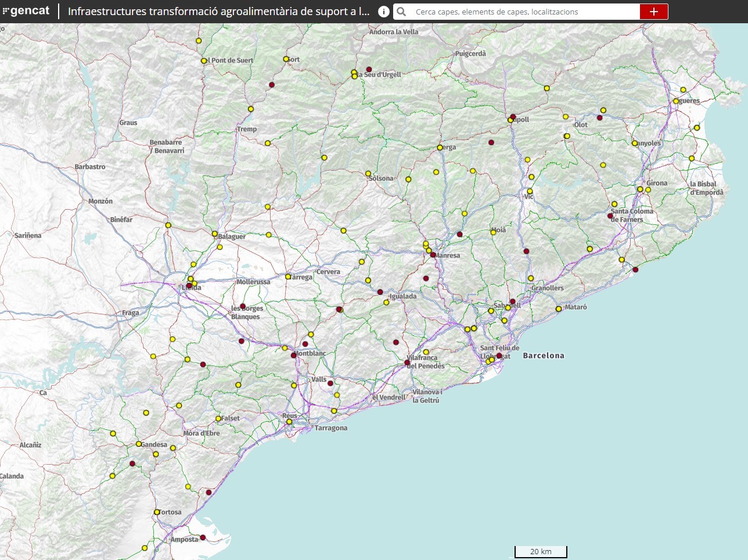748x560 pixels.
Task: Click the Barcelona city label
Action: click(x=544, y=356)
